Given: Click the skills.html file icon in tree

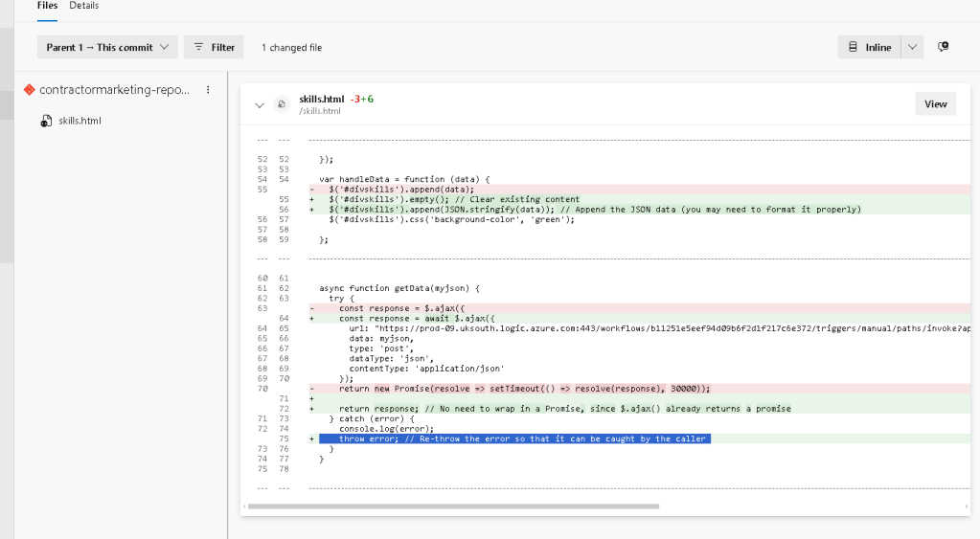Looking at the screenshot, I should tap(46, 122).
